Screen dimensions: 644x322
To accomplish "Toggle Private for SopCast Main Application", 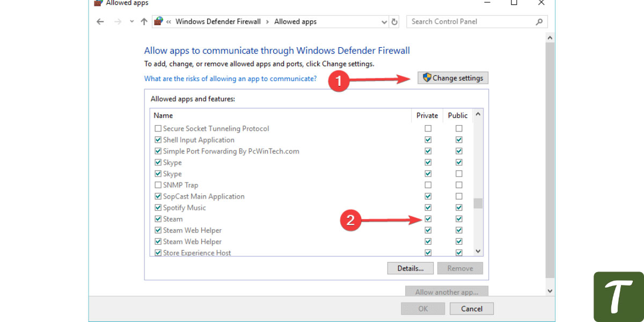I will point(428,196).
